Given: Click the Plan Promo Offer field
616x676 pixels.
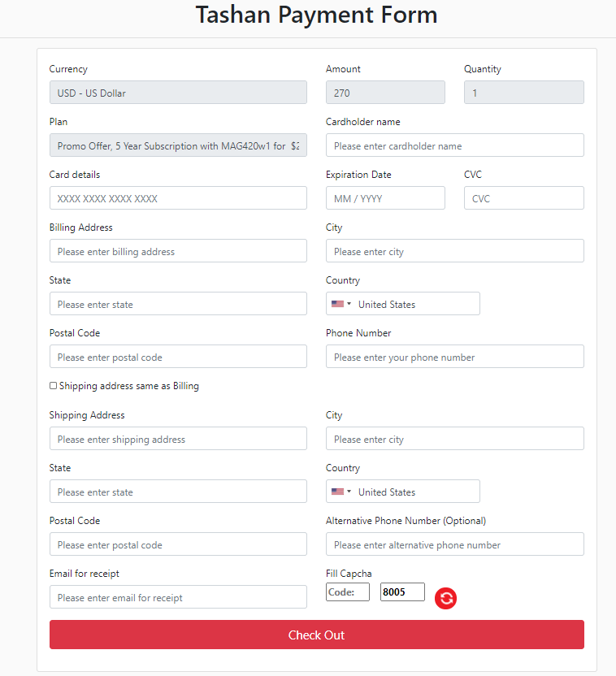Looking at the screenshot, I should [178, 145].
